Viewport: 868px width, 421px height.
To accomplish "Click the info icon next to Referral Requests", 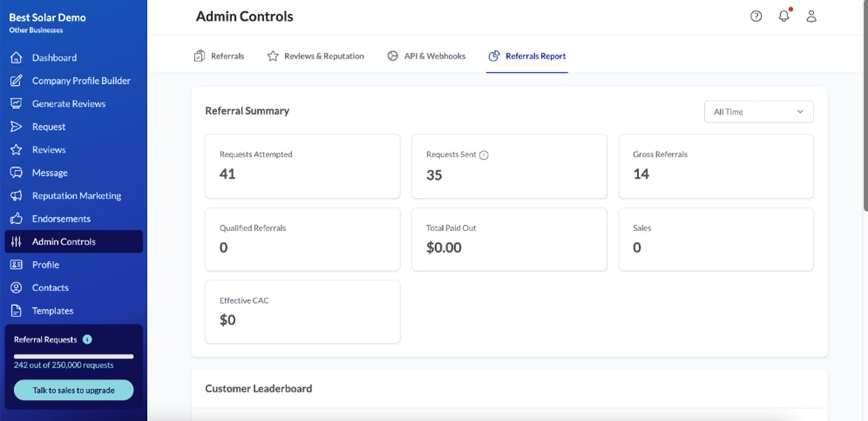I will 88,339.
